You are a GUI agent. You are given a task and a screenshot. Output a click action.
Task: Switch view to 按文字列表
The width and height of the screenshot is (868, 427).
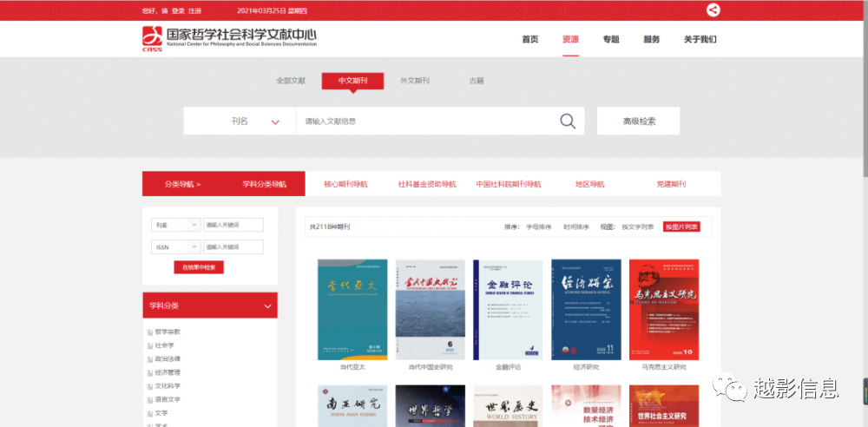click(638, 227)
